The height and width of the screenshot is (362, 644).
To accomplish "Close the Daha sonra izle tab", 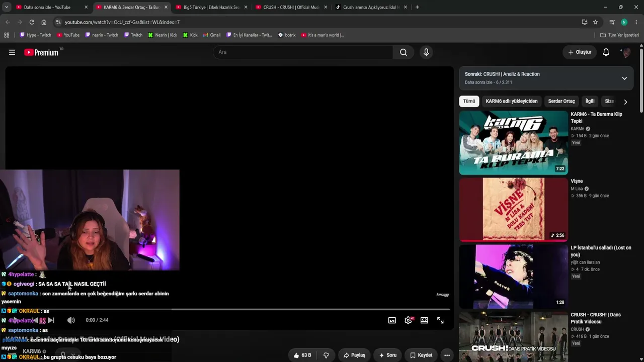I will tap(86, 7).
